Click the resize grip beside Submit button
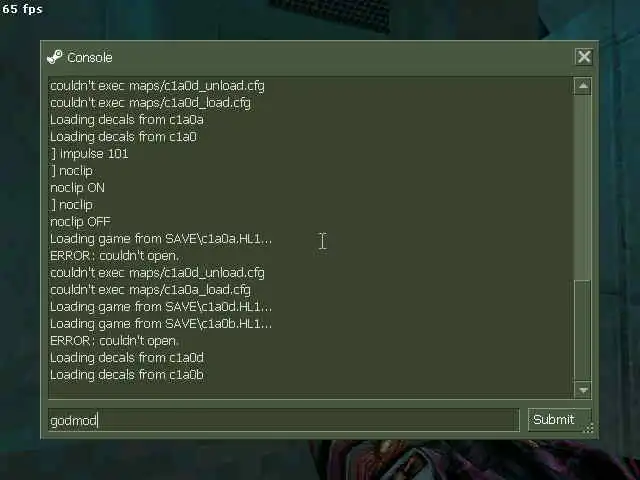This screenshot has width=640, height=480. coord(589,428)
